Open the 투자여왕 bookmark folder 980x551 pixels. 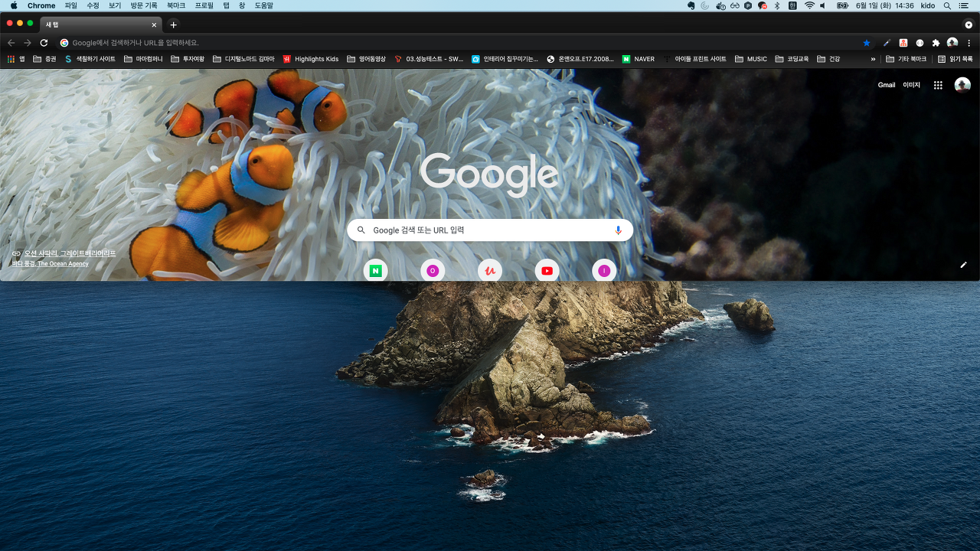pyautogui.click(x=188, y=59)
